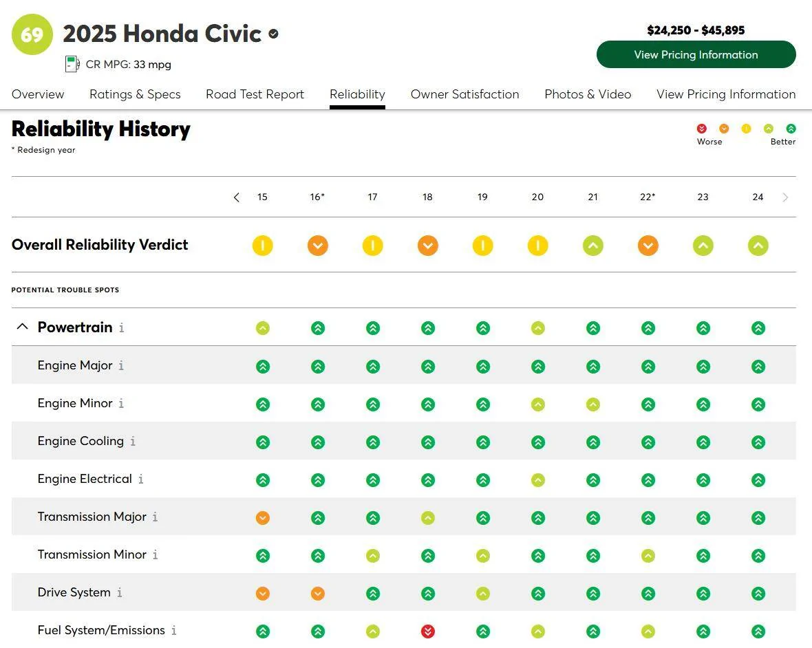Click the dark green Better legend swatch
This screenshot has height=648, width=812.
coord(791,129)
